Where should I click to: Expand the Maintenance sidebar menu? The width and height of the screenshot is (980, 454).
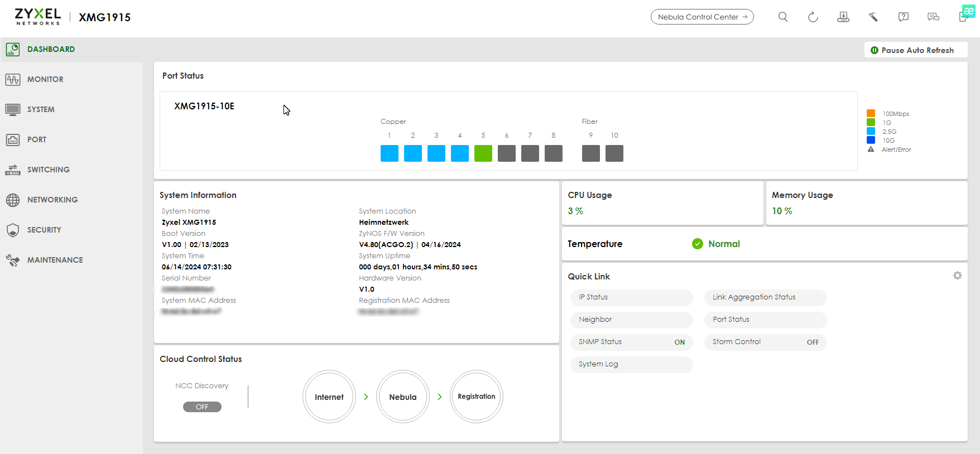[55, 260]
